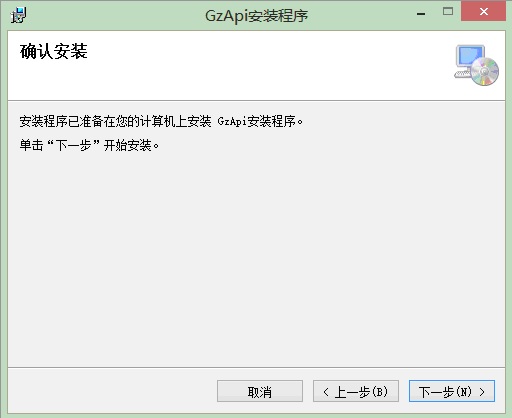
Task: Click the sentence about 安装程序已准备在您的计算机上安装
Action: pos(161,121)
